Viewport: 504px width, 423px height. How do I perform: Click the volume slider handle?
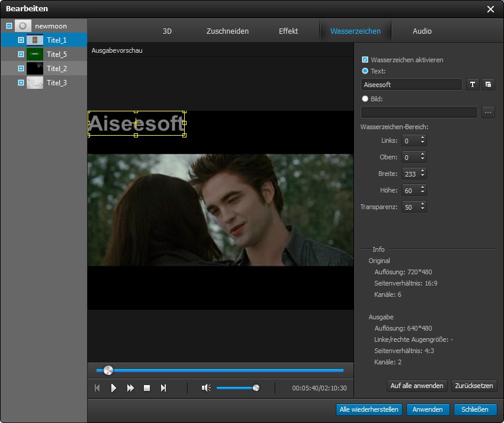pos(256,388)
